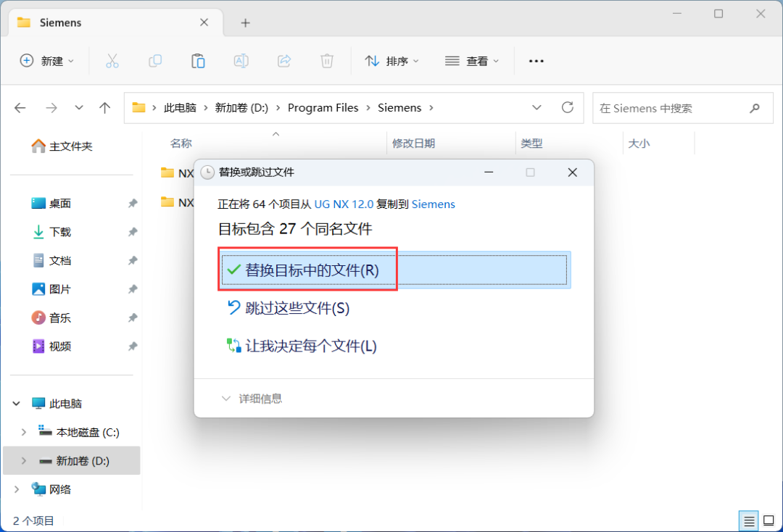This screenshot has width=783, height=532.
Task: Click Program Files in address breadcrumb
Action: (x=323, y=108)
